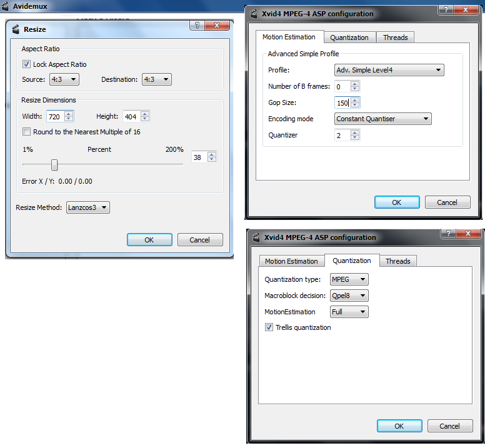Open the Destination aspect ratio dropdown

coord(157,79)
